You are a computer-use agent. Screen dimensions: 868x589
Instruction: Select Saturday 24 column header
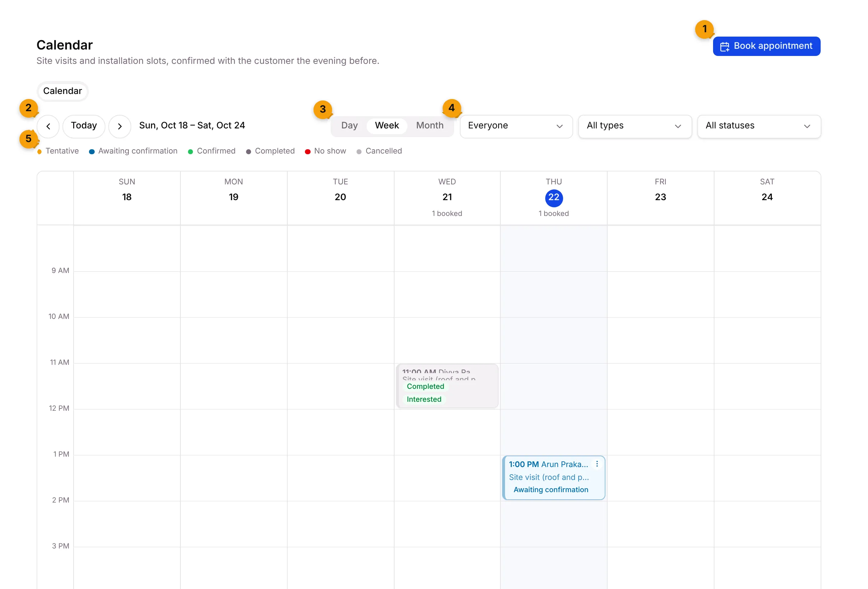click(x=767, y=198)
